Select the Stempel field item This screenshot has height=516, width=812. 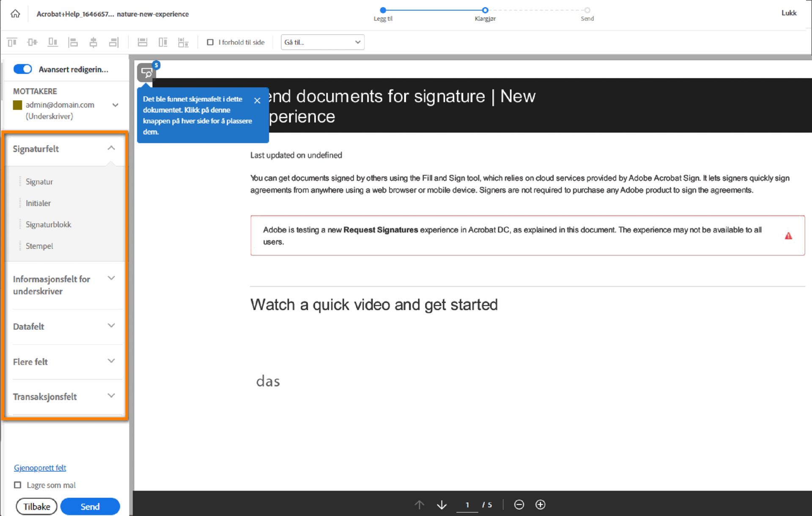coord(39,246)
